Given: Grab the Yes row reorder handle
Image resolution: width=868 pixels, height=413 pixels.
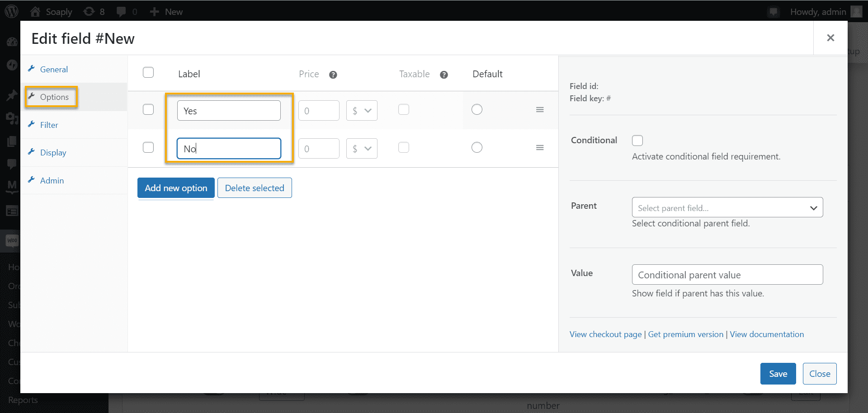Looking at the screenshot, I should pos(540,110).
